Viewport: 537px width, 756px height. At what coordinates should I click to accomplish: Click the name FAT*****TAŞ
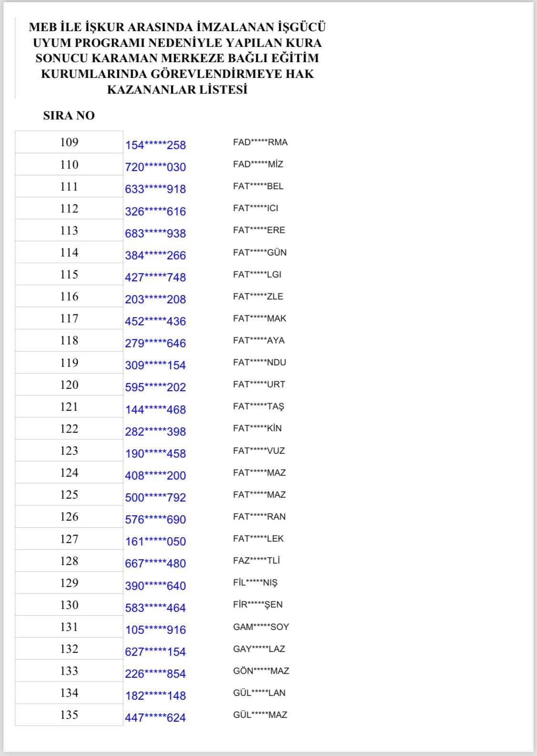coord(258,406)
